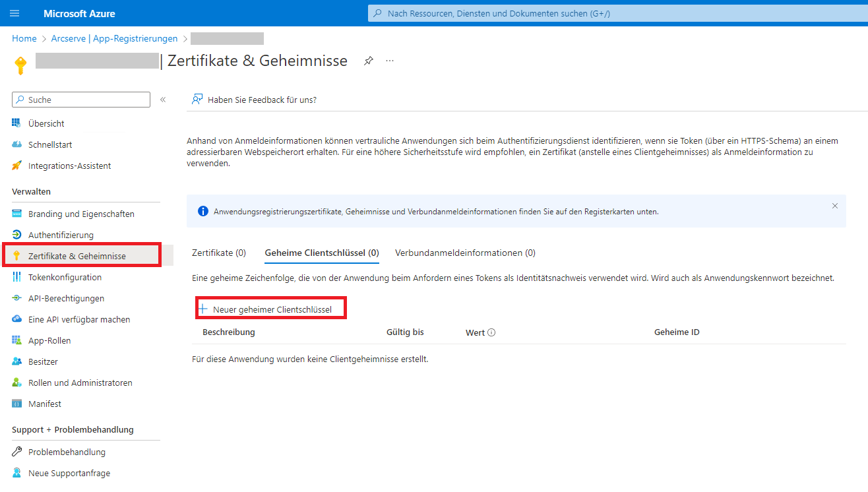
Task: Click the App-Rollen icon
Action: [x=16, y=340]
